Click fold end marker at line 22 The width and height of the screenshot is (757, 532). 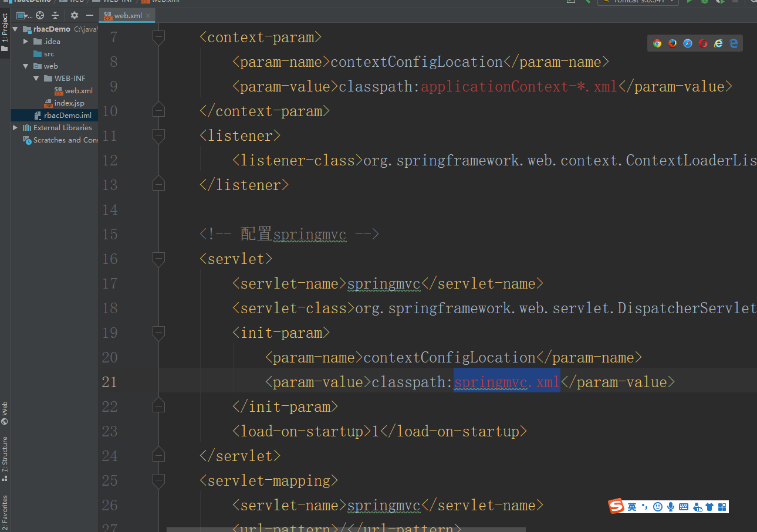[158, 406]
